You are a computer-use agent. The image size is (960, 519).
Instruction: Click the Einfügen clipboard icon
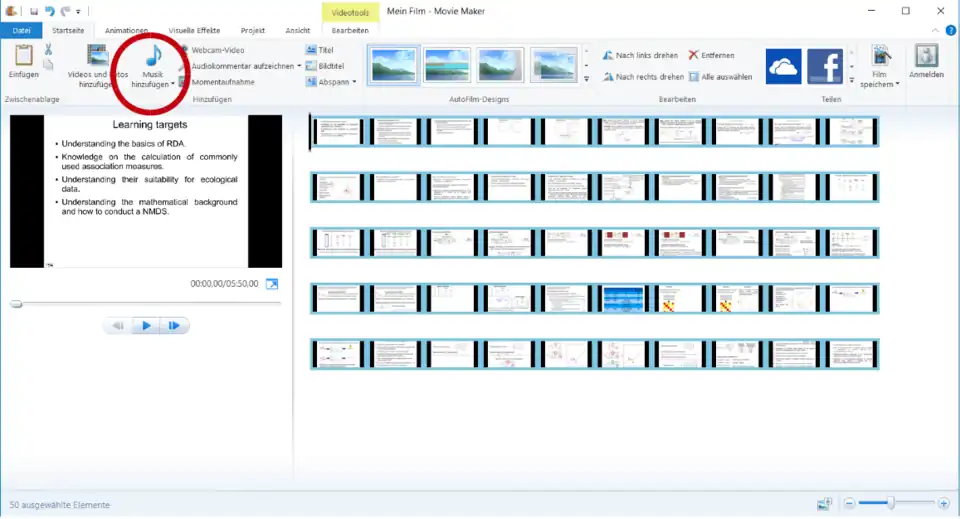pos(23,57)
